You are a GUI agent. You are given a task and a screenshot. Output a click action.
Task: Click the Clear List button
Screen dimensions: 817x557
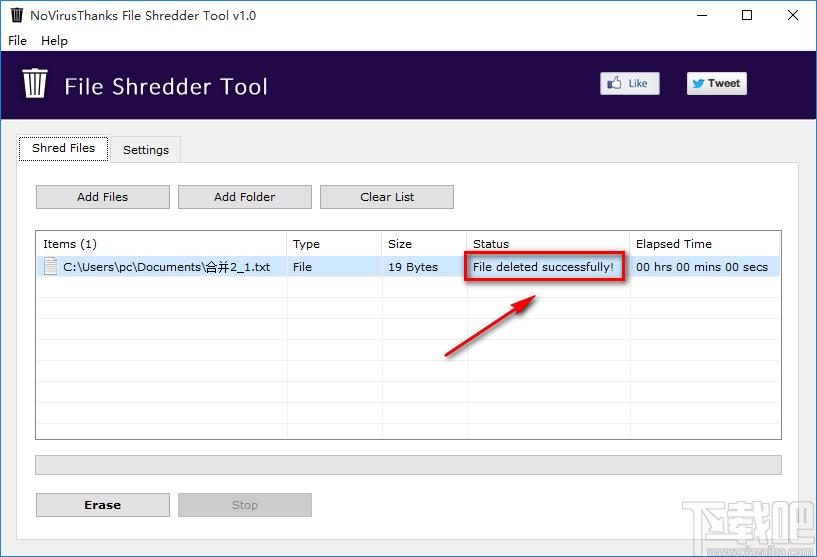click(x=387, y=197)
